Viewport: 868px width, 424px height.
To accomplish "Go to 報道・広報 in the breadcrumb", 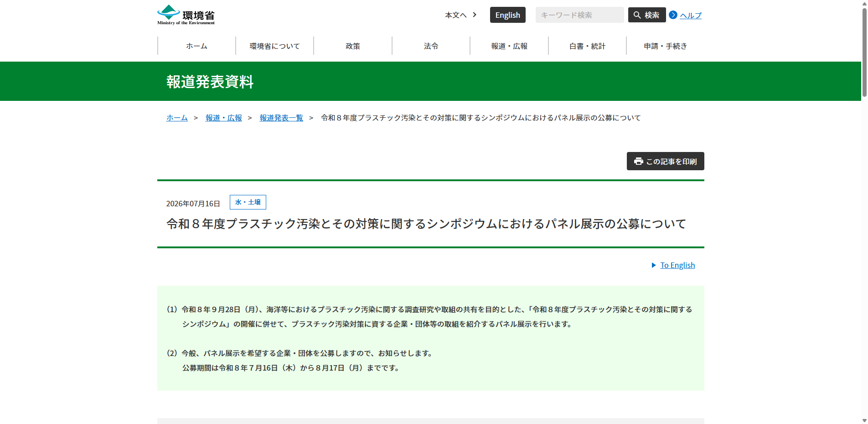I will [223, 118].
